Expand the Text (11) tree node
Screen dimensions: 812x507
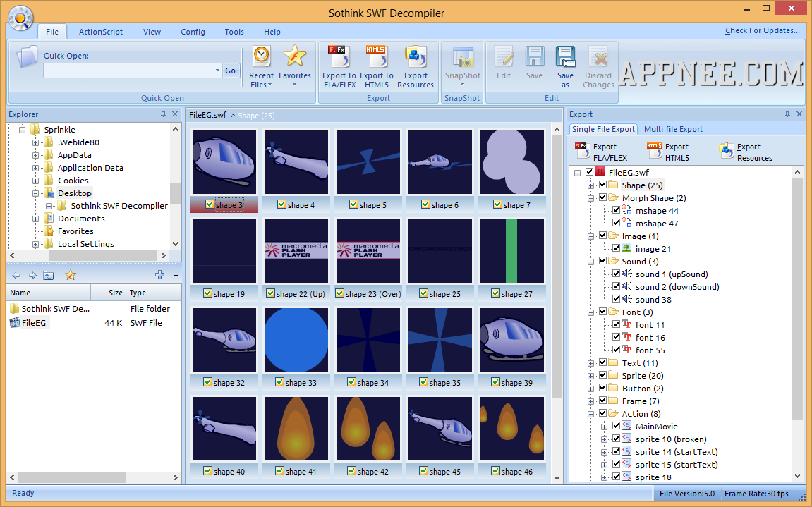point(591,363)
